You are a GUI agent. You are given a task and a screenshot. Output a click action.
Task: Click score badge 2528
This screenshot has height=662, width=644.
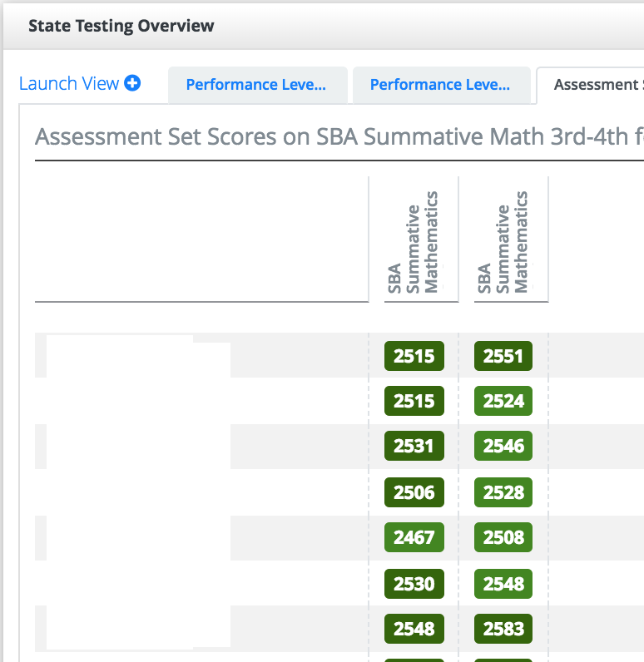(x=503, y=492)
